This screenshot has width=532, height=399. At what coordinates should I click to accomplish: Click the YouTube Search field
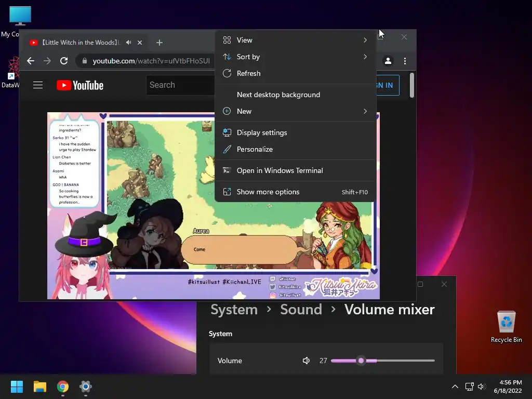click(180, 85)
